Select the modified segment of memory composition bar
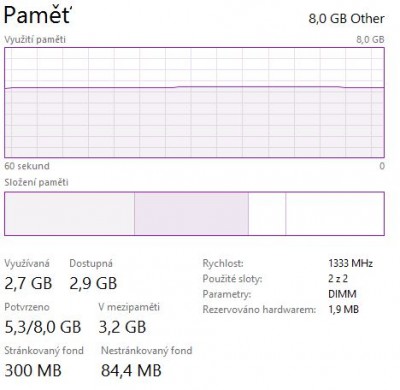Screen dimensions: 400x390 (x=191, y=213)
